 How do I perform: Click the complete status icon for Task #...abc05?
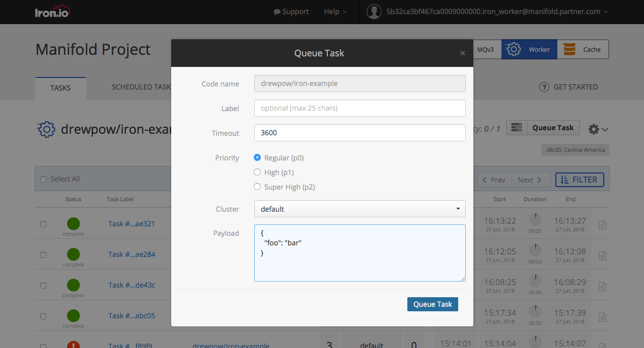74,316
